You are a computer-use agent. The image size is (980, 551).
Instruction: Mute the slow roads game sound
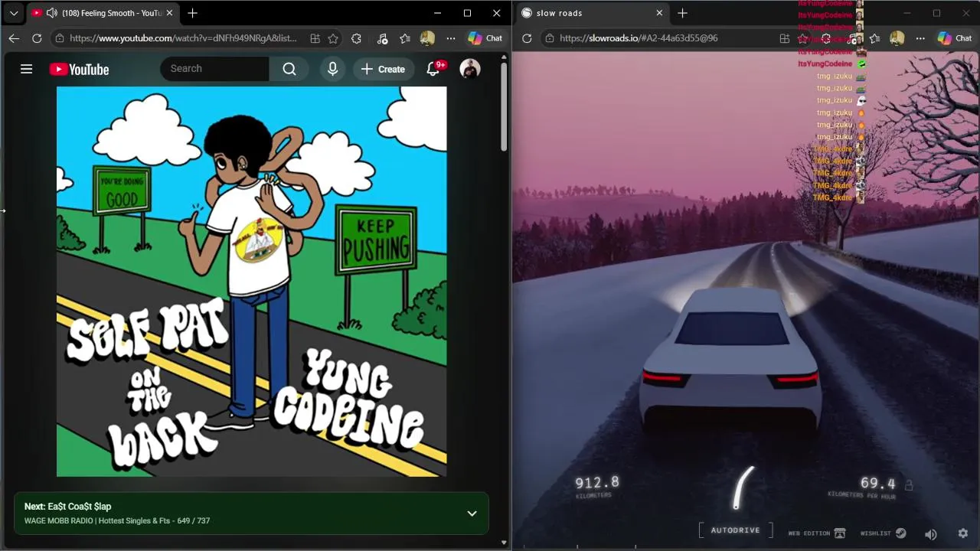(x=931, y=534)
